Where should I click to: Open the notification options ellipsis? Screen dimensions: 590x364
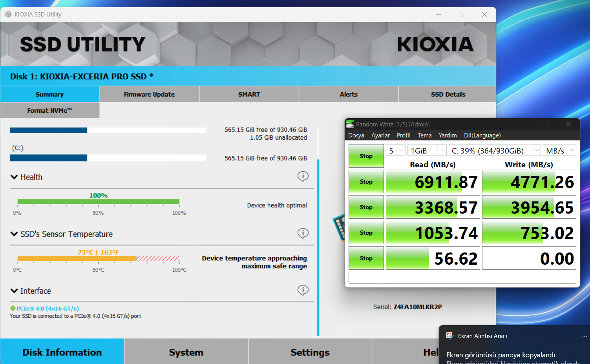(584, 336)
